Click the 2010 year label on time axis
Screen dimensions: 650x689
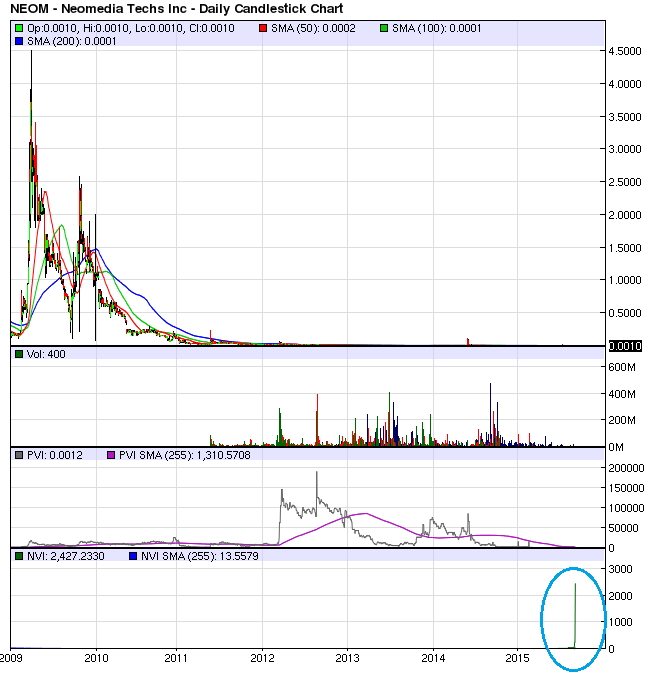tap(96, 658)
